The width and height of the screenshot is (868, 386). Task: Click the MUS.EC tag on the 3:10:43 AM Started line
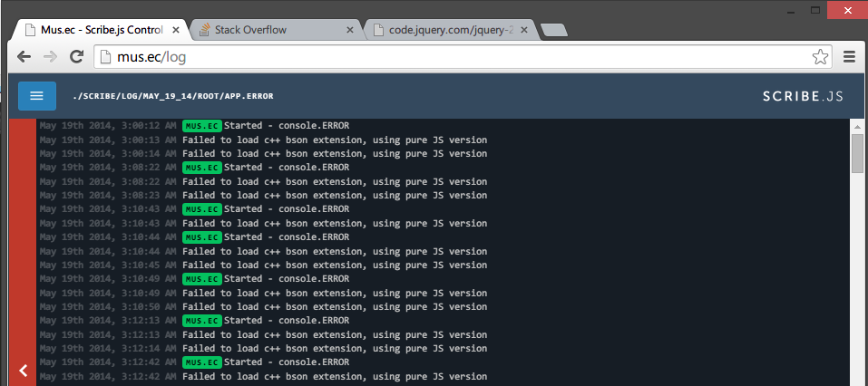[x=202, y=209]
